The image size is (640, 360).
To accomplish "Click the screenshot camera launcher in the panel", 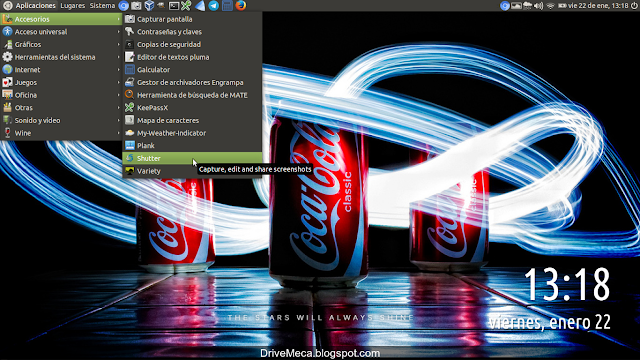I will pyautogui.click(x=136, y=6).
